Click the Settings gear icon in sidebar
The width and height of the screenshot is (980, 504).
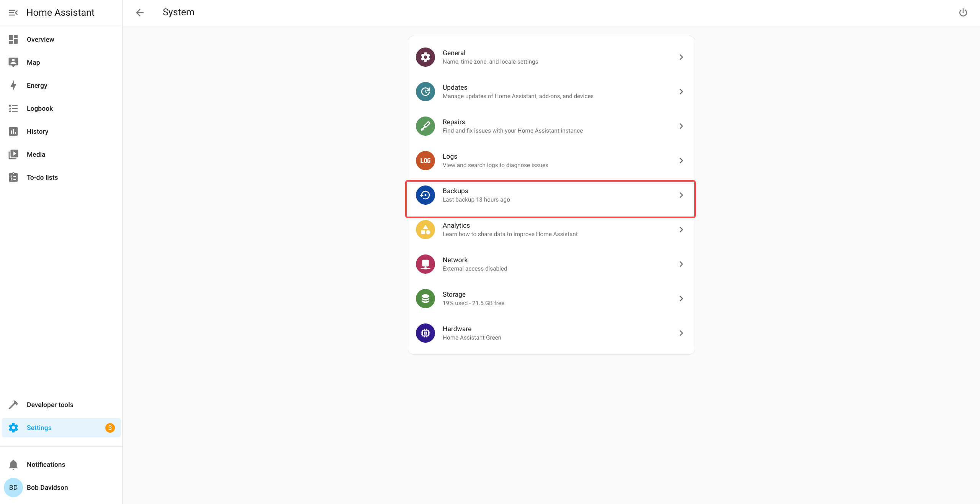click(x=13, y=428)
